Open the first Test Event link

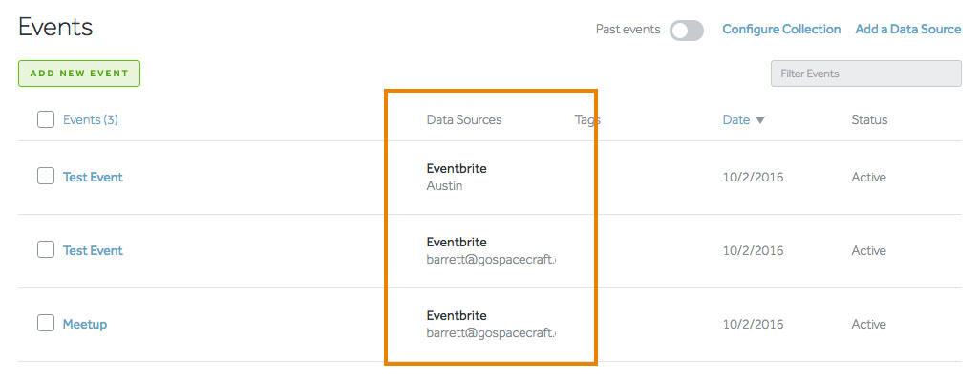93,178
